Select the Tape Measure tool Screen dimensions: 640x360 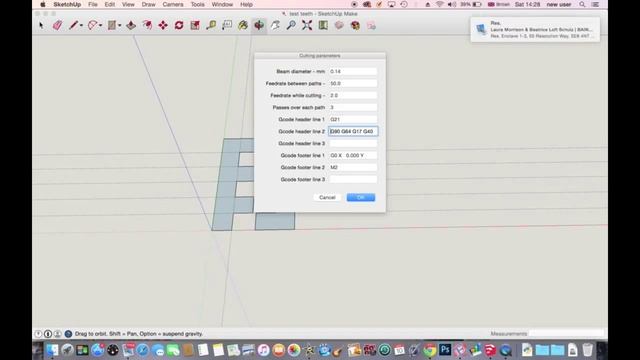(x=211, y=25)
